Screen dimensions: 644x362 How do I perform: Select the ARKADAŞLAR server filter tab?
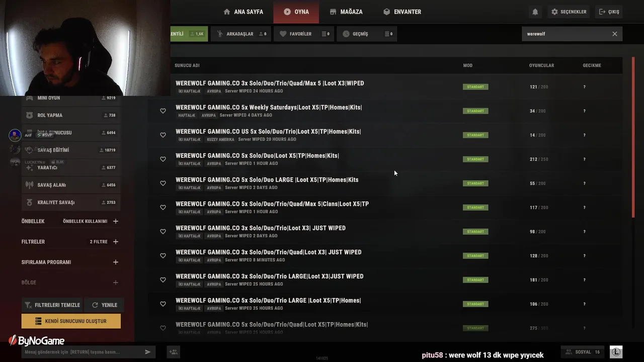(241, 34)
